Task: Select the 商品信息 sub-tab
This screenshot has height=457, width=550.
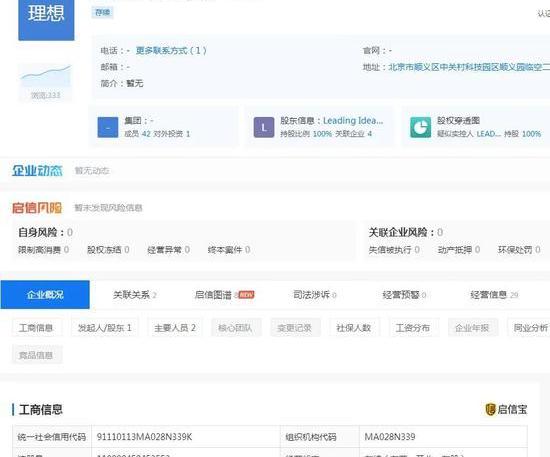Action: point(36,355)
